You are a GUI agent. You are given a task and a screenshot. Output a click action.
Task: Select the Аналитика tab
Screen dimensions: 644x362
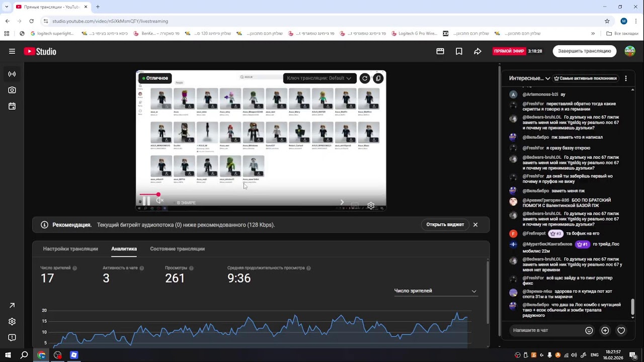click(x=124, y=249)
